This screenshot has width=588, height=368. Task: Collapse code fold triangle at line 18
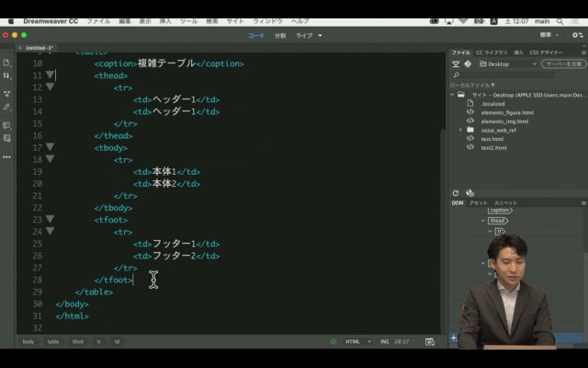pos(50,159)
